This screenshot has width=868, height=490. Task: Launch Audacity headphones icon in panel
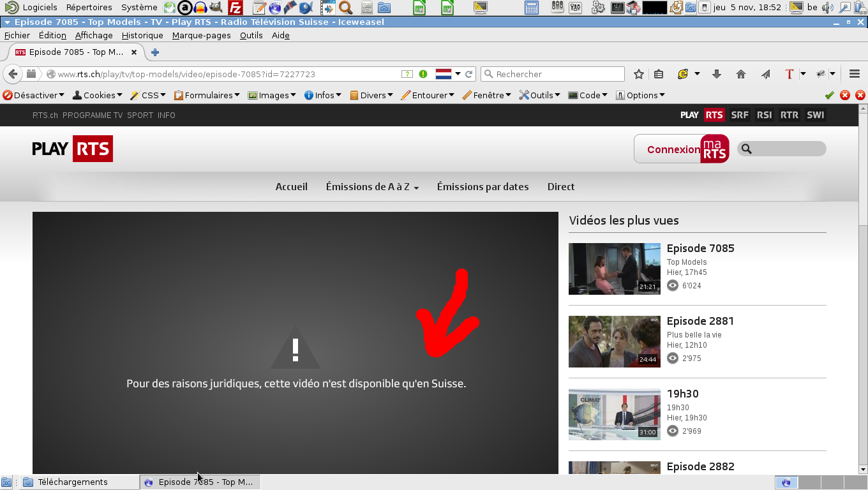tap(200, 8)
